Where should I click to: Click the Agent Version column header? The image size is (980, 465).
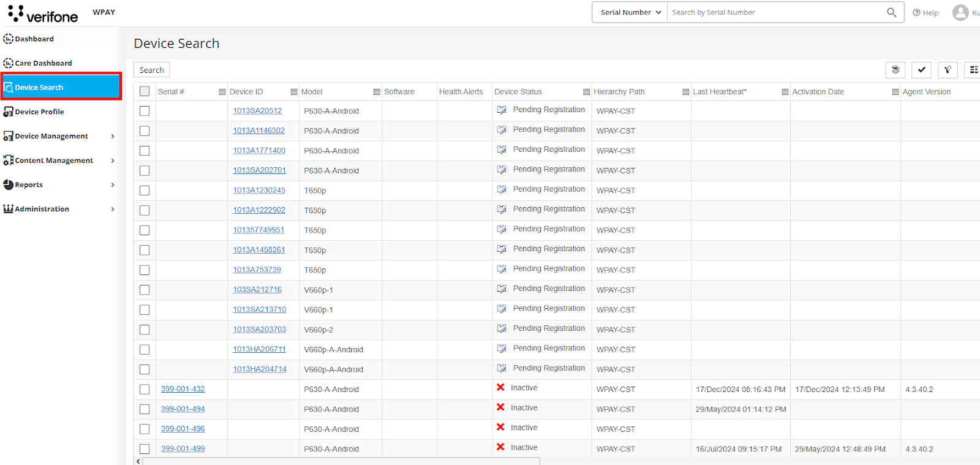point(927,92)
